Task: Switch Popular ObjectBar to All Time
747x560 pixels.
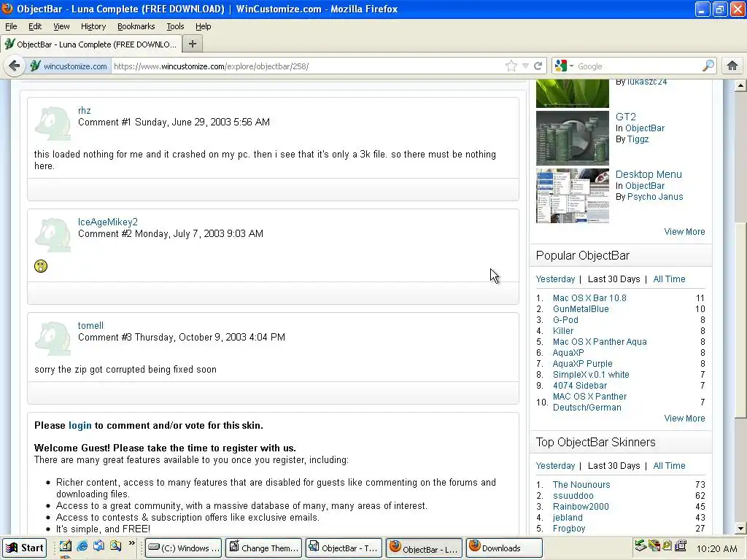Action: (669, 279)
